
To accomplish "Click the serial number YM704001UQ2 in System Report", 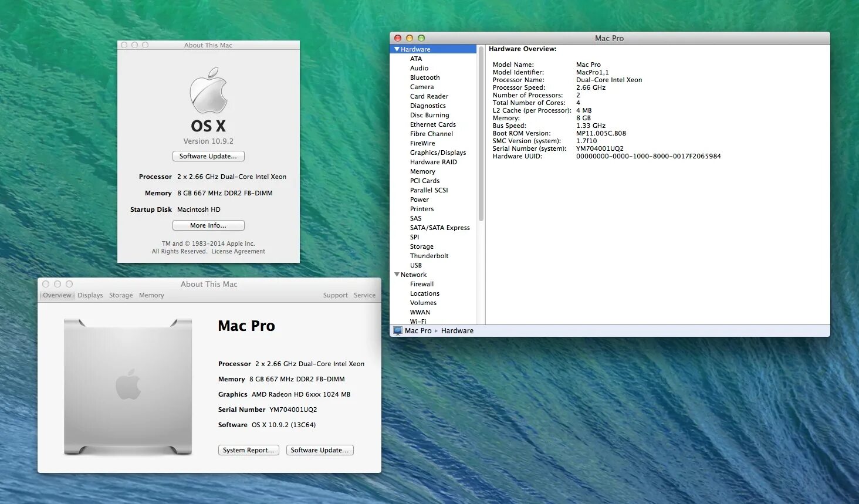I will 600,148.
